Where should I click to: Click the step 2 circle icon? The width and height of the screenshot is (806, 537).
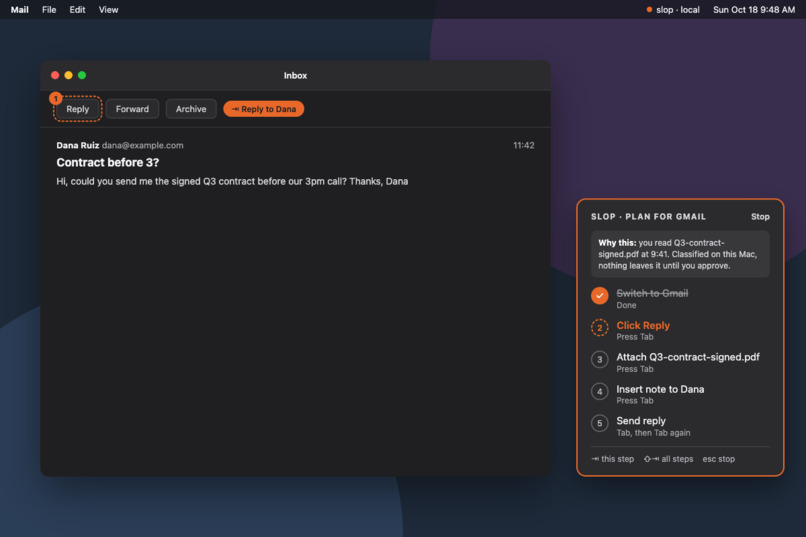(x=599, y=328)
